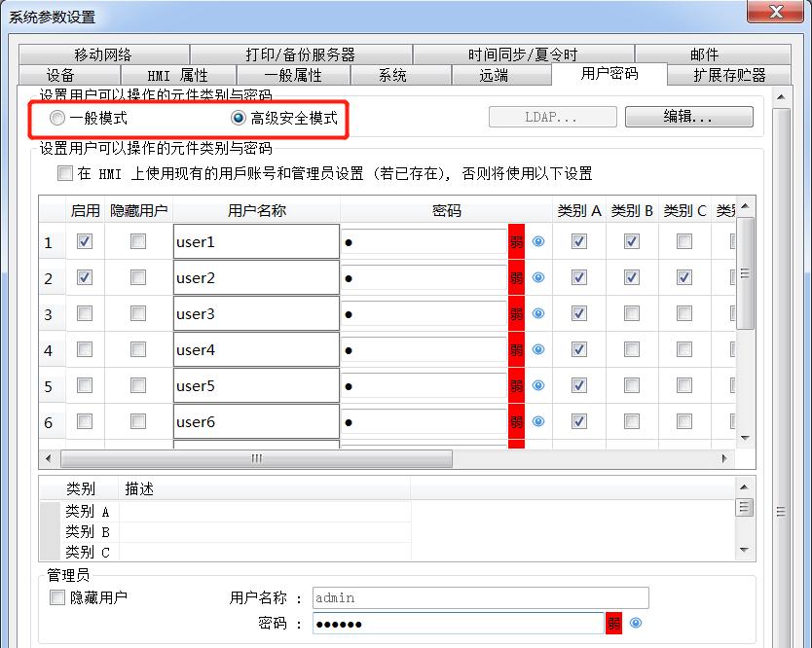Select the 一般模式 radio button

tap(56, 117)
